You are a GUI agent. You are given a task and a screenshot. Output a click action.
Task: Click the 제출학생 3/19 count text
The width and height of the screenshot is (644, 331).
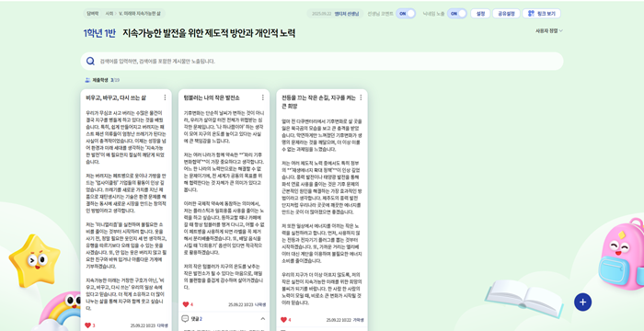(x=106, y=80)
